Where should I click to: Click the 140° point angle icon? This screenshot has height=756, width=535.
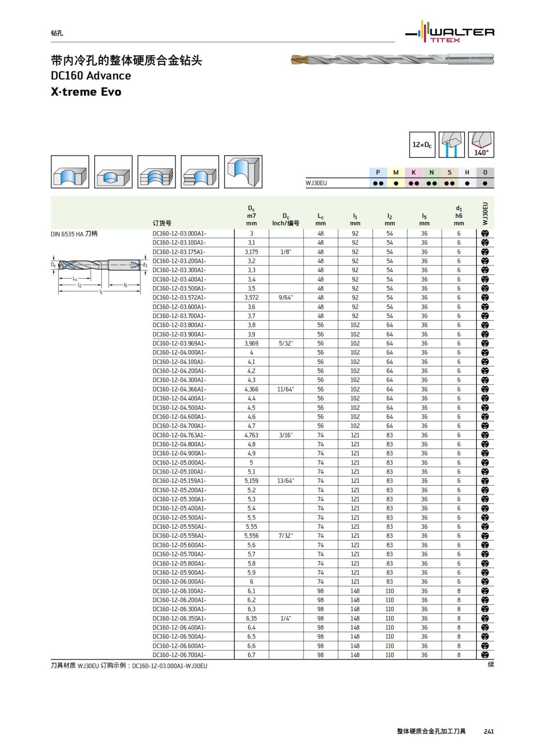pos(481,145)
